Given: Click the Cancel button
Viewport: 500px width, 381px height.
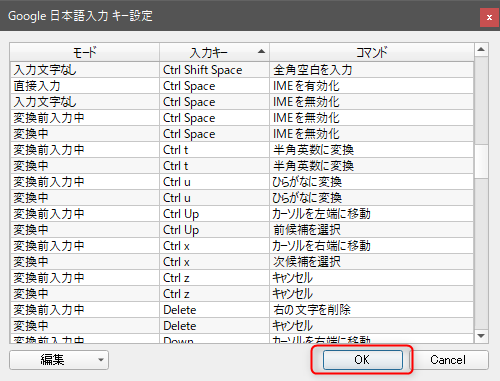Looking at the screenshot, I should [448, 360].
